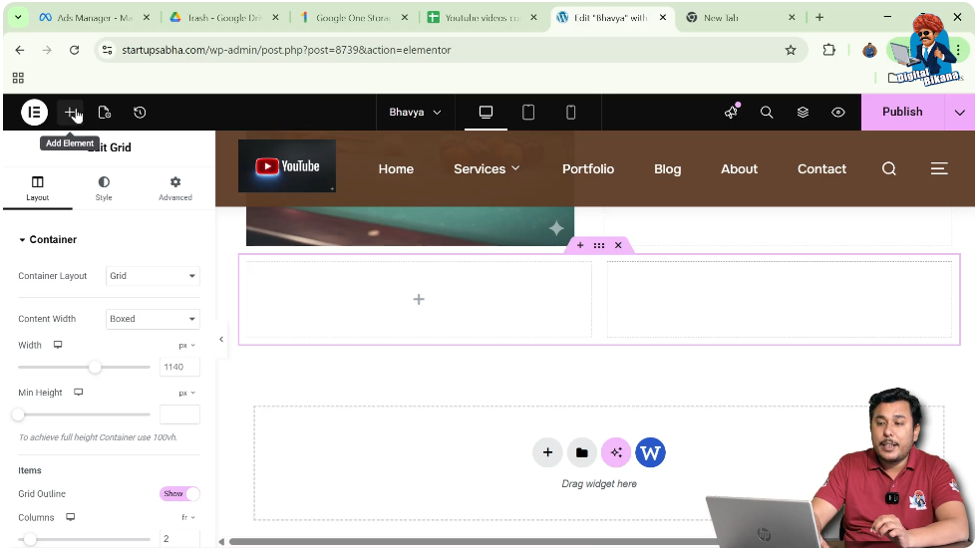Open the Blog nav link
980x551 pixels.
pyautogui.click(x=668, y=169)
